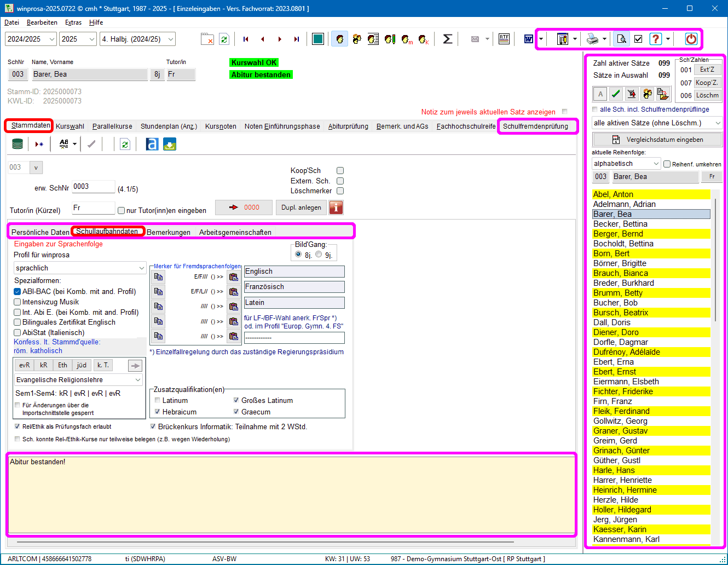This screenshot has height=565, width=728.
Task: Click the green database icon under Stammdaten
Action: pyautogui.click(x=18, y=144)
